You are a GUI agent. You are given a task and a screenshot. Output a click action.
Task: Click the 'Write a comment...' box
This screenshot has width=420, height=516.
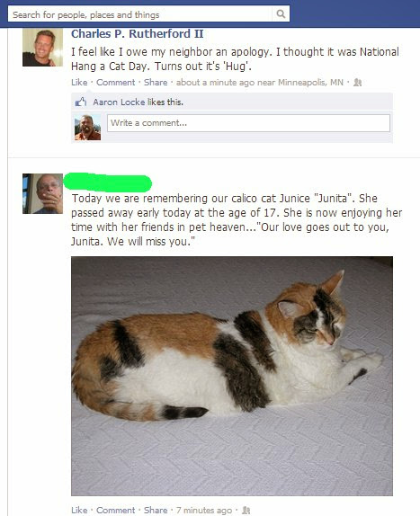[248, 123]
